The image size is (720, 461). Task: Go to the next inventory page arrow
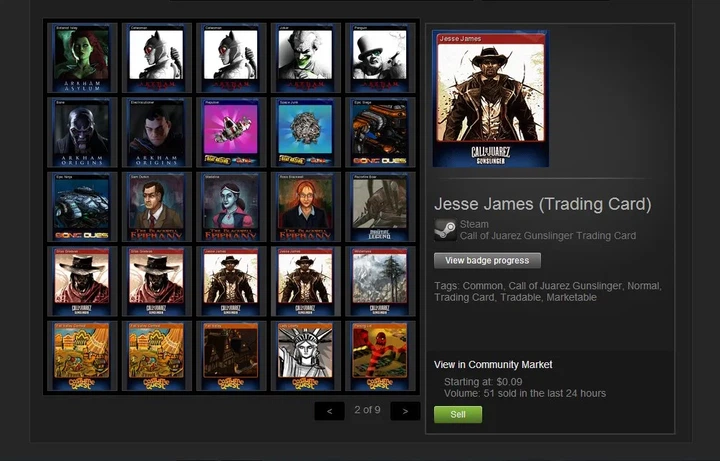tap(405, 411)
